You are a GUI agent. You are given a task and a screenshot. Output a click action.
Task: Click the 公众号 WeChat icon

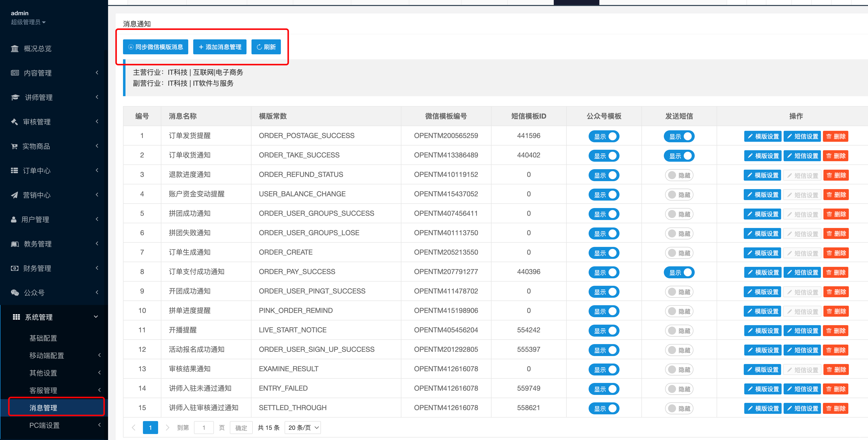click(x=15, y=293)
